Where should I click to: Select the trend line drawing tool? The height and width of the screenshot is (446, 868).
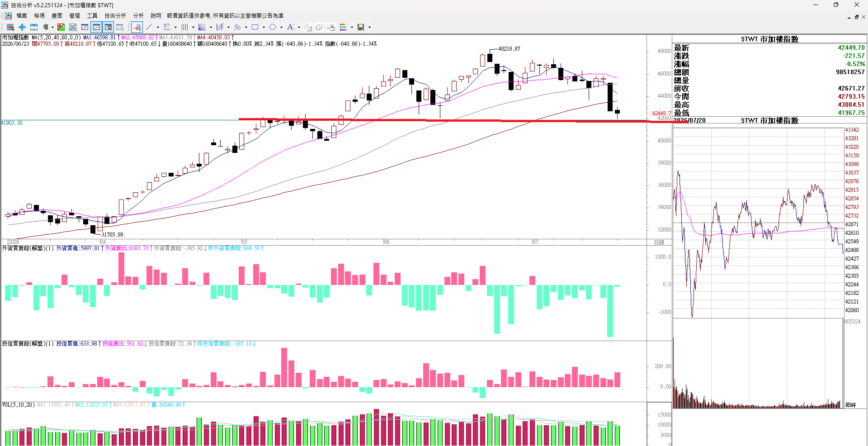click(x=149, y=27)
